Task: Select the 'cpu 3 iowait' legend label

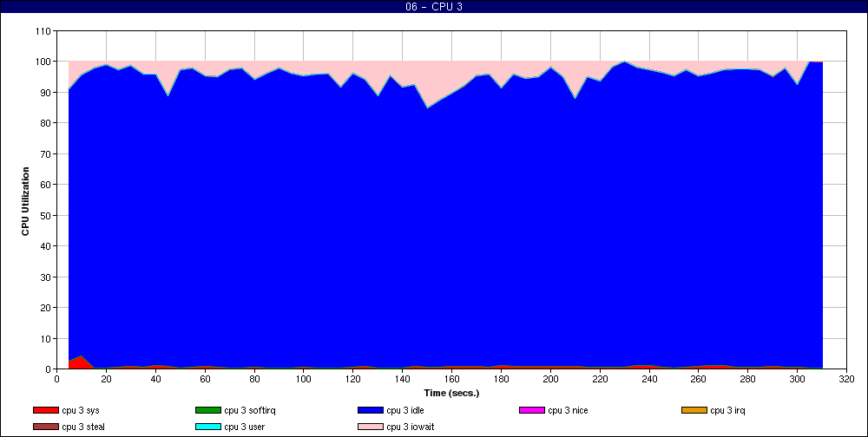Action: [411, 427]
